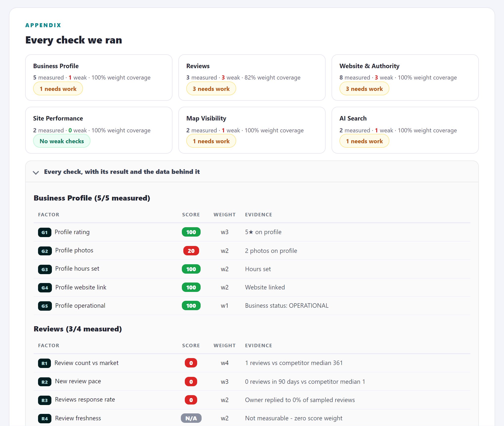The height and width of the screenshot is (426, 504).
Task: Click the R2 factor badge
Action: click(x=45, y=382)
